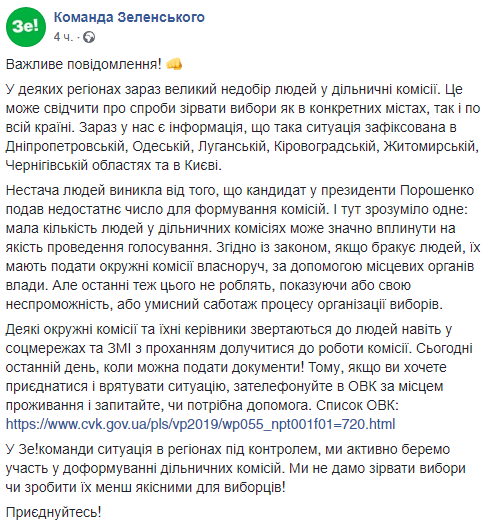Click paragraph beginning 'Деякі окружні комісії'
The height and width of the screenshot is (523, 492).
click(x=239, y=377)
